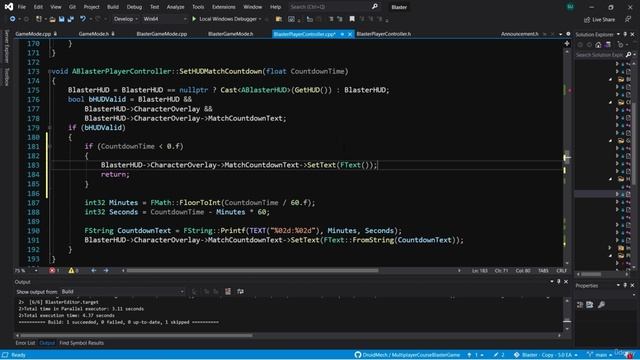Open the Debug menu
Image resolution: width=640 pixels, height=360 pixels.
134,7
